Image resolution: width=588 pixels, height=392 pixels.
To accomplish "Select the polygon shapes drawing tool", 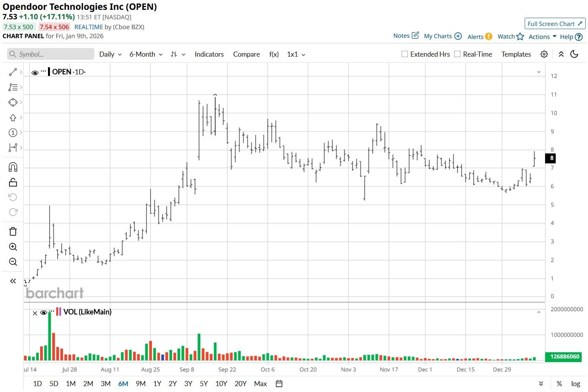I will (13, 102).
